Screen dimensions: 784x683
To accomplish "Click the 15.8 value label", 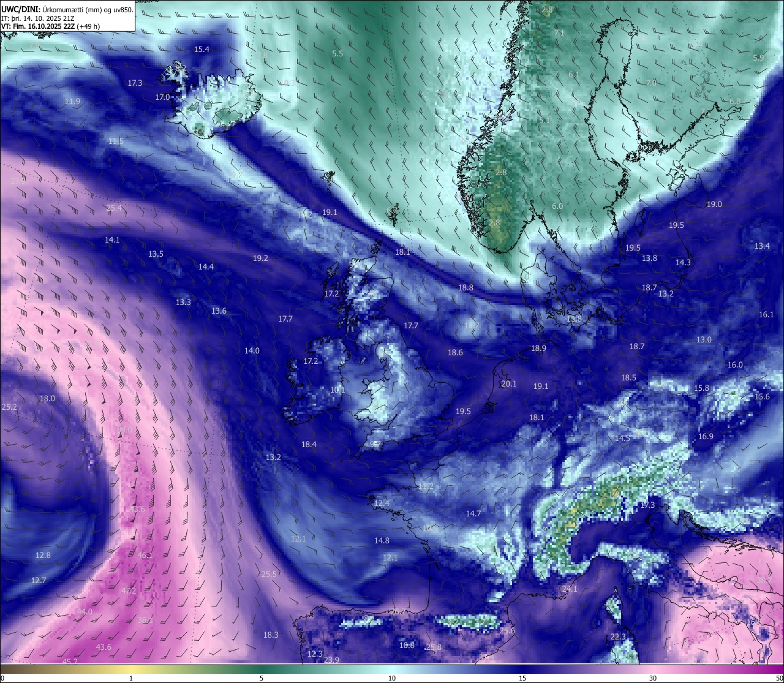I will (x=701, y=388).
